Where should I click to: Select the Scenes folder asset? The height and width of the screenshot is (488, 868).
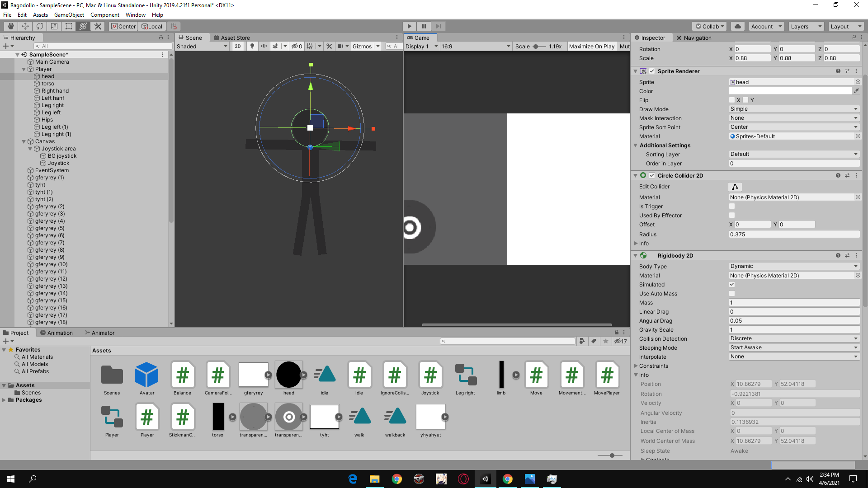tap(112, 379)
